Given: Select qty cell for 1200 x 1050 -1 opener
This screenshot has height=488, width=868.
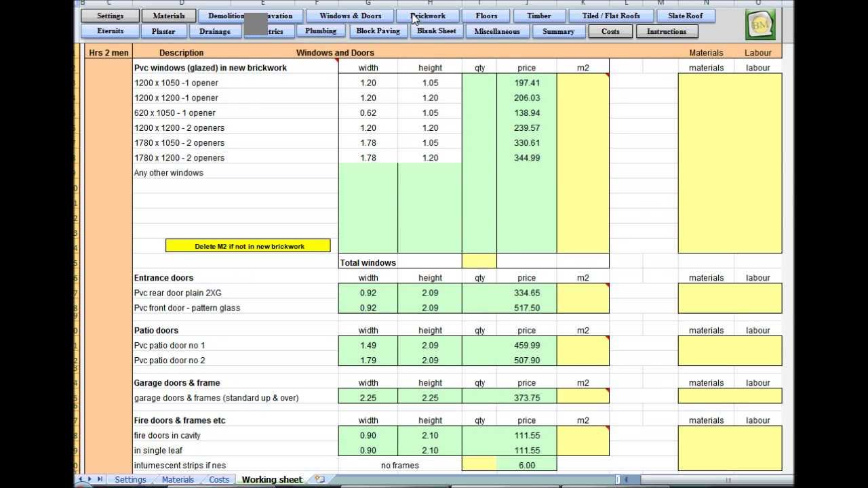Looking at the screenshot, I should coord(479,83).
